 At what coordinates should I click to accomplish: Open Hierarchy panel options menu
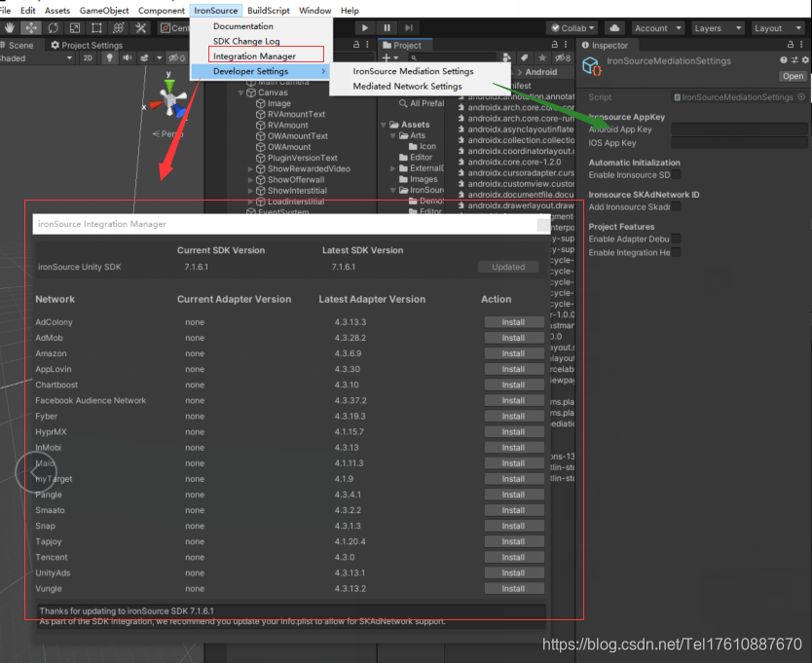[x=367, y=45]
